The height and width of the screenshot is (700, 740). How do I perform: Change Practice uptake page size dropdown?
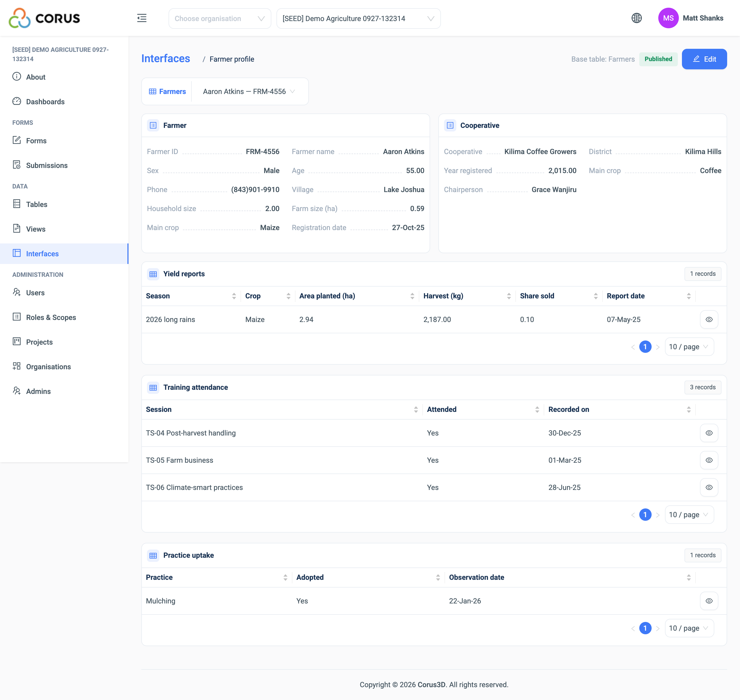tap(689, 628)
